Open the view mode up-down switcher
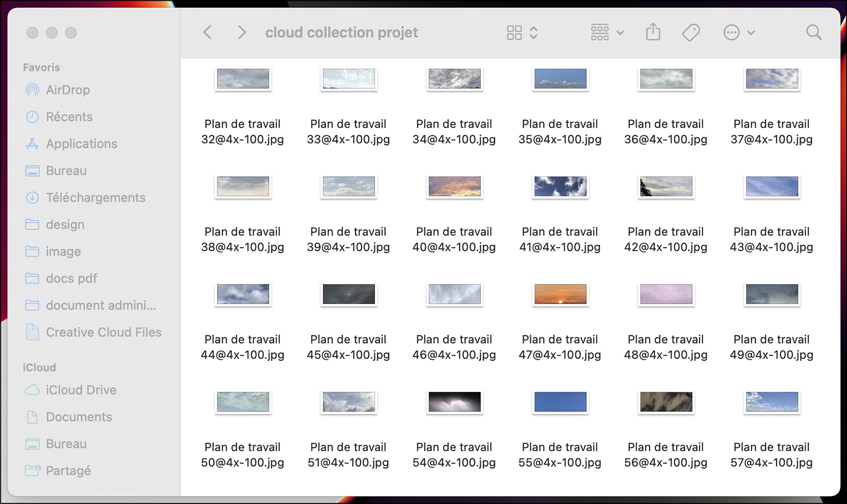This screenshot has width=847, height=504. pos(534,32)
